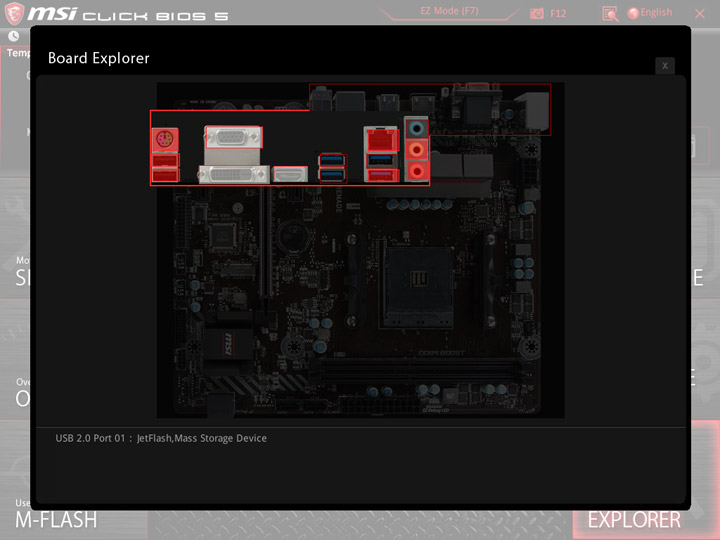Close the Board Explorer dialog
This screenshot has height=540, width=720.
pos(664,66)
